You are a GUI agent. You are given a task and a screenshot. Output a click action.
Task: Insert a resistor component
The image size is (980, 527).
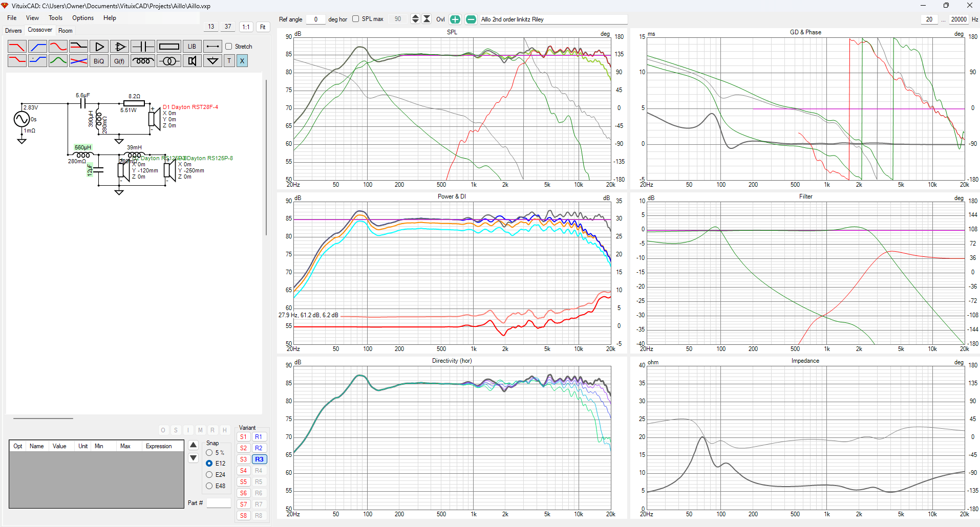[169, 47]
